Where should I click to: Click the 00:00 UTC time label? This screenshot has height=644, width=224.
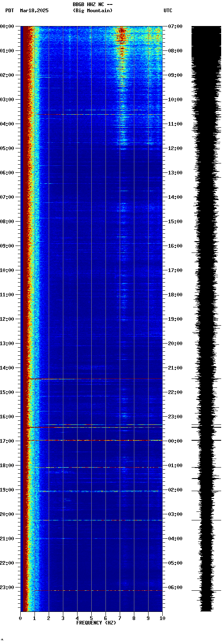tap(175, 441)
